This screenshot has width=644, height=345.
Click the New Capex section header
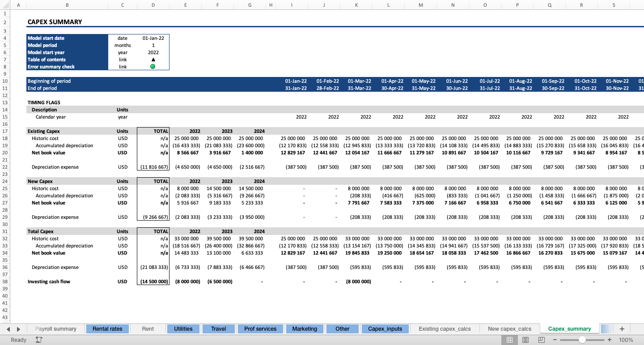(x=40, y=181)
